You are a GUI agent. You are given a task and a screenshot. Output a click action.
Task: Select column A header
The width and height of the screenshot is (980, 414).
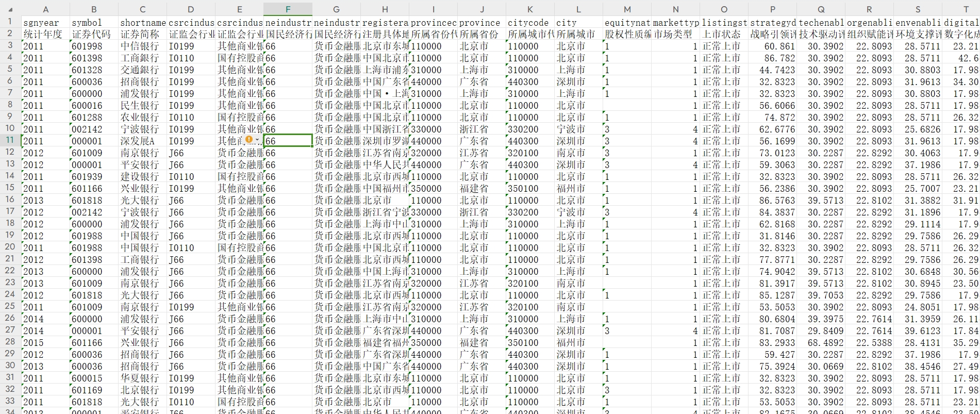tap(45, 9)
